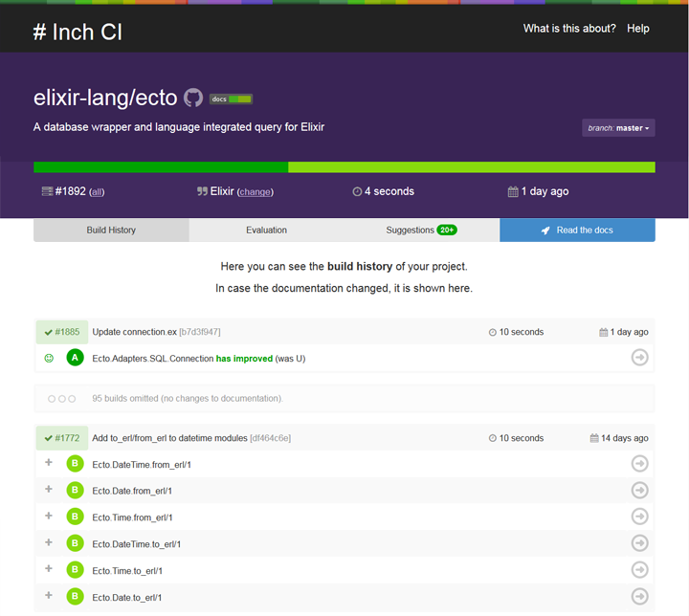This screenshot has height=616, width=689.
Task: Open arrow for Ecto.Adapters.SQL.Connection row
Action: [640, 357]
